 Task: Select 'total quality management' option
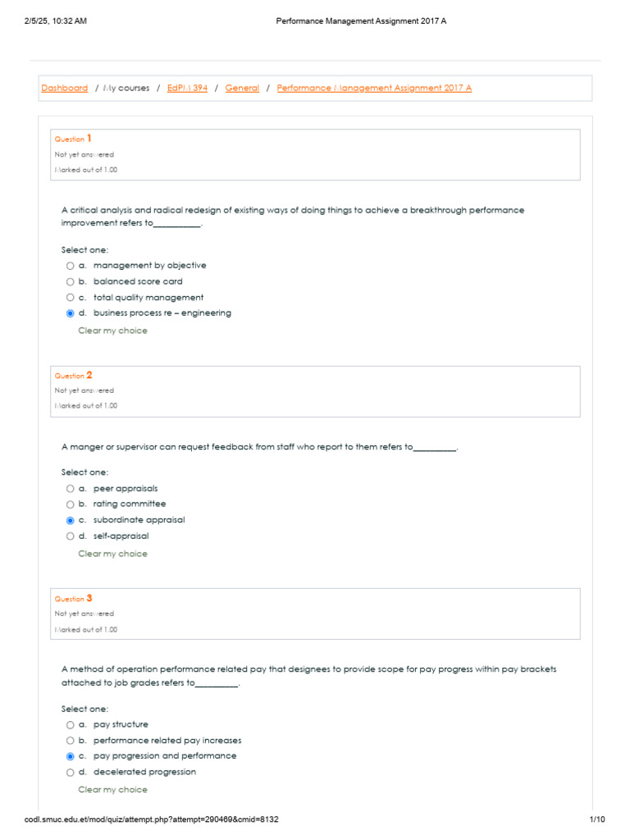coord(71,298)
